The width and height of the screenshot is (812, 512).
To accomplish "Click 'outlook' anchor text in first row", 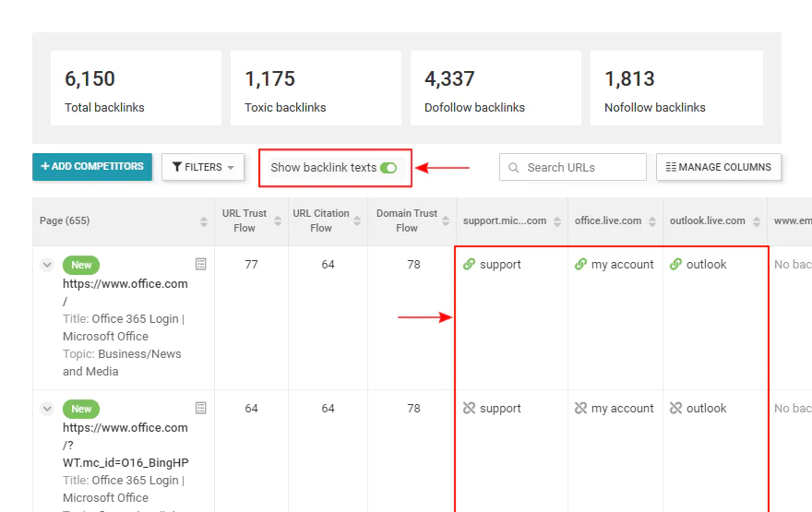I will pos(707,265).
